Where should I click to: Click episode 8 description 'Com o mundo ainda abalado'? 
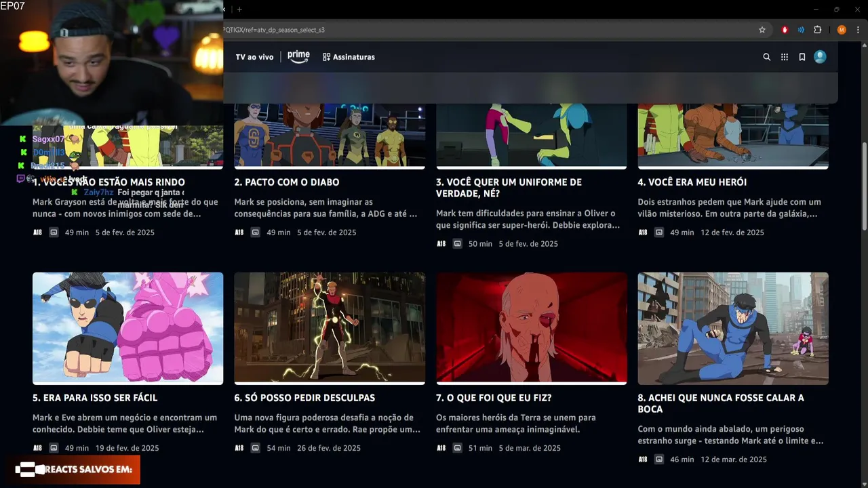(x=731, y=435)
